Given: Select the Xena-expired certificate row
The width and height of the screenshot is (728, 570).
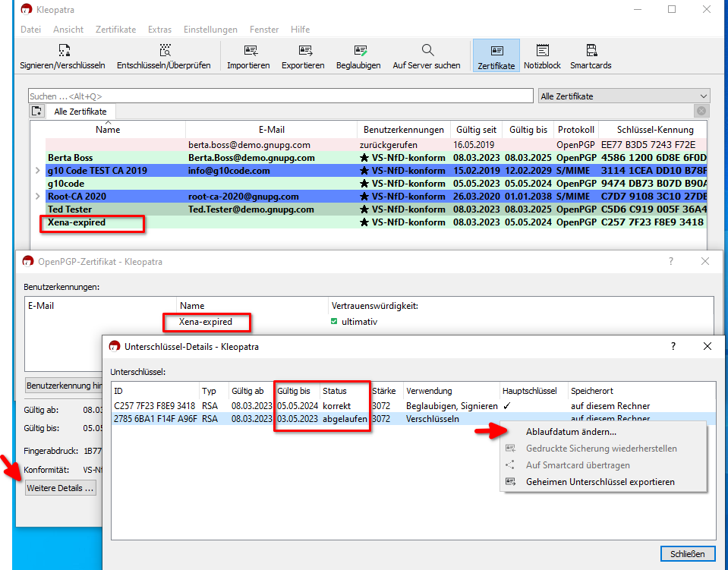Looking at the screenshot, I should pos(77,222).
